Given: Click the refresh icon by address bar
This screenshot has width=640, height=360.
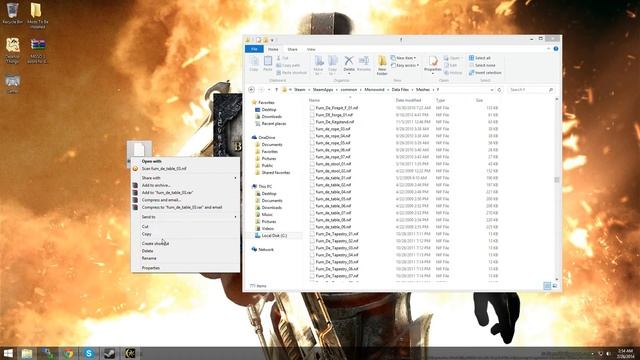Looking at the screenshot, I should pos(499,90).
